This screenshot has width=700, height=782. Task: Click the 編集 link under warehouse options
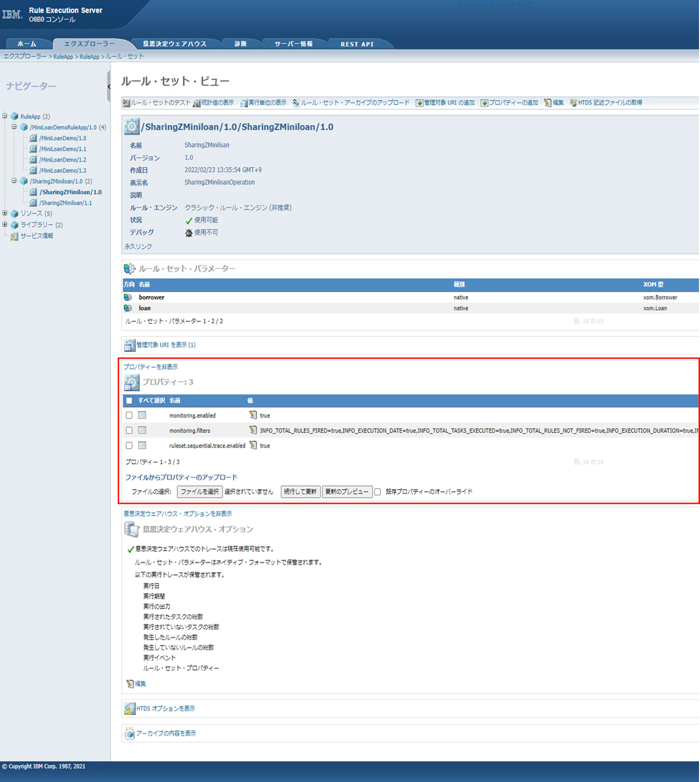click(x=141, y=683)
